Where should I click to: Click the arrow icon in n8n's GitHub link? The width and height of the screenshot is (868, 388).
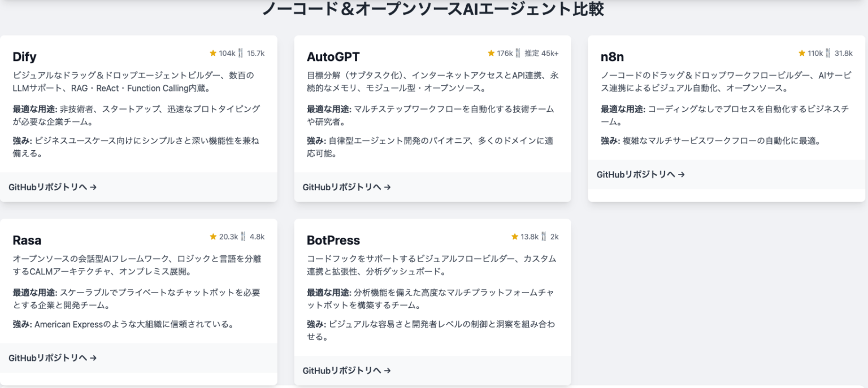click(x=680, y=175)
